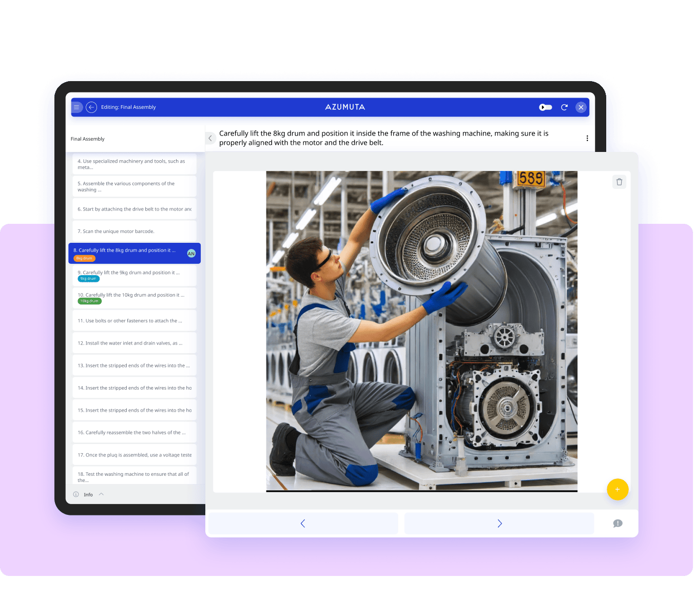Go to the previous step
The width and height of the screenshot is (694, 616).
click(303, 524)
